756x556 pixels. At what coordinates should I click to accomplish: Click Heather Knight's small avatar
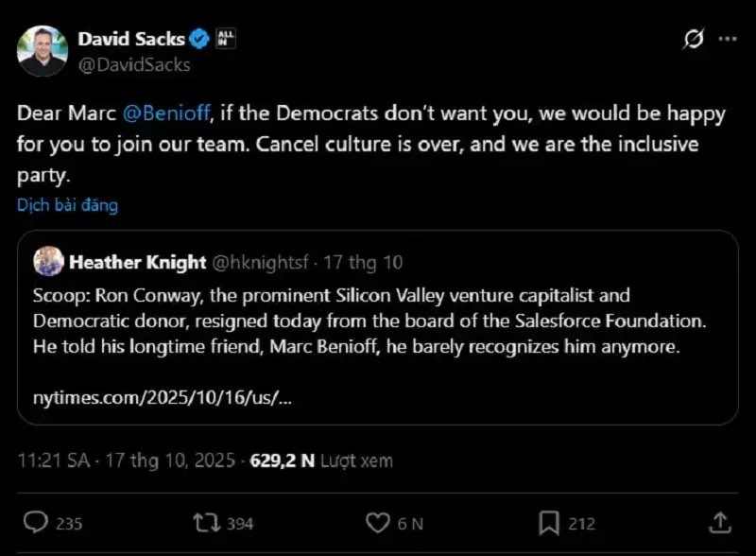click(x=48, y=261)
